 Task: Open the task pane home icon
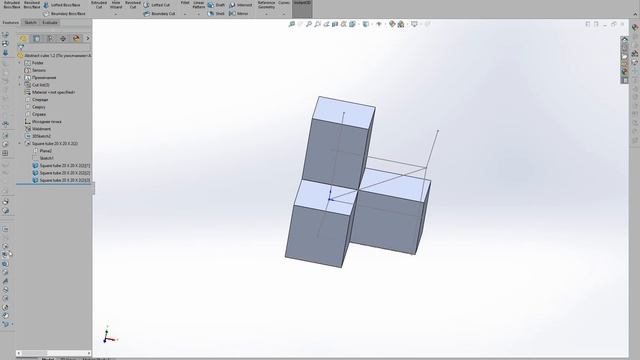coord(625,40)
